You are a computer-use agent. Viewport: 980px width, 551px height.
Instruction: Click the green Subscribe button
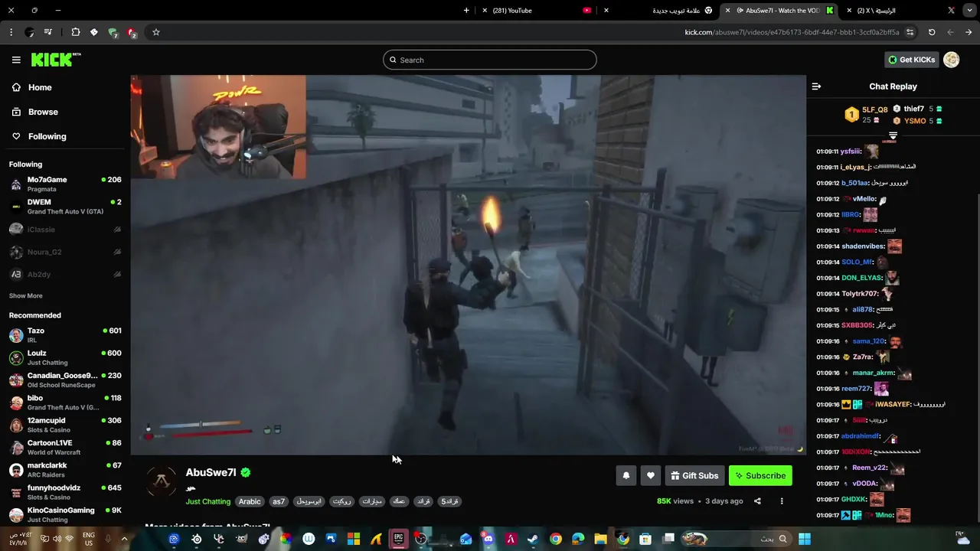click(x=760, y=475)
